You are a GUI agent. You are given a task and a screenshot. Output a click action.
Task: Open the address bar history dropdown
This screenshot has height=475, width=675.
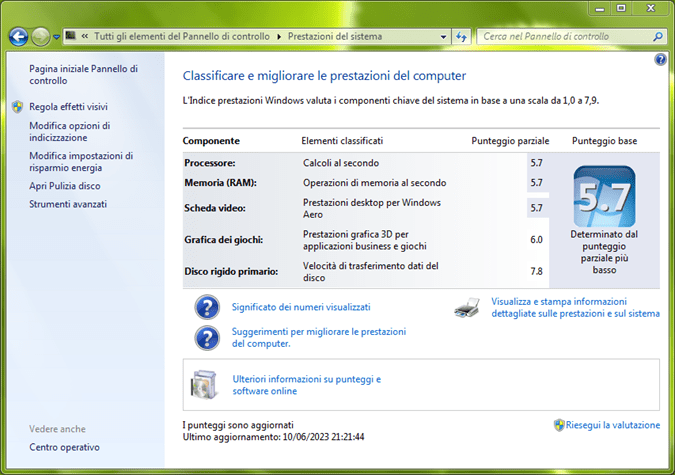443,37
